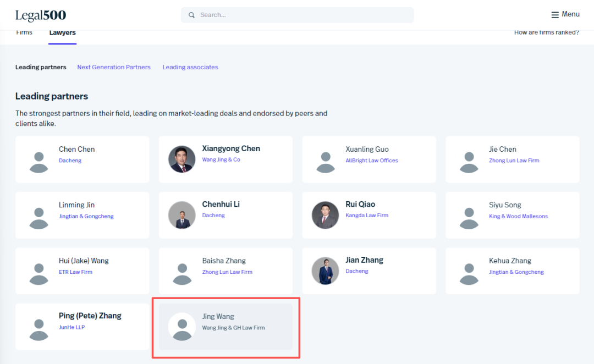This screenshot has height=364, width=594.
Task: Open Jian Zhang's Dacheng firm link
Action: [x=357, y=271]
